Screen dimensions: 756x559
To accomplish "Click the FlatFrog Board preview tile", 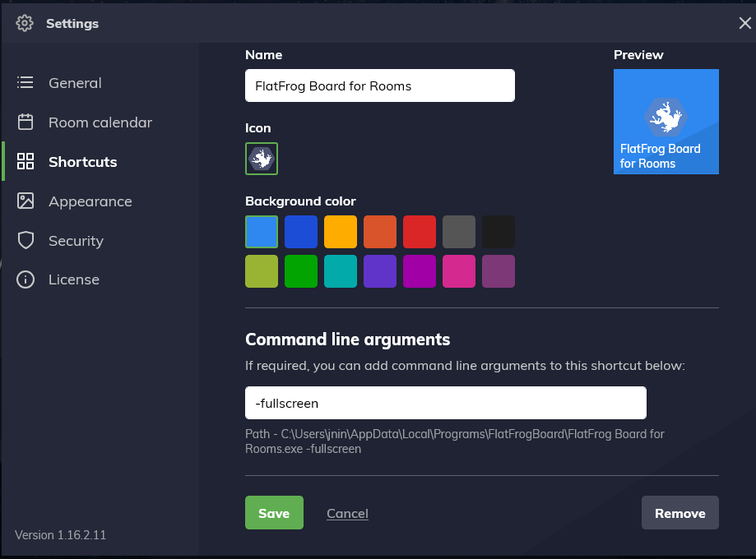I will point(666,122).
